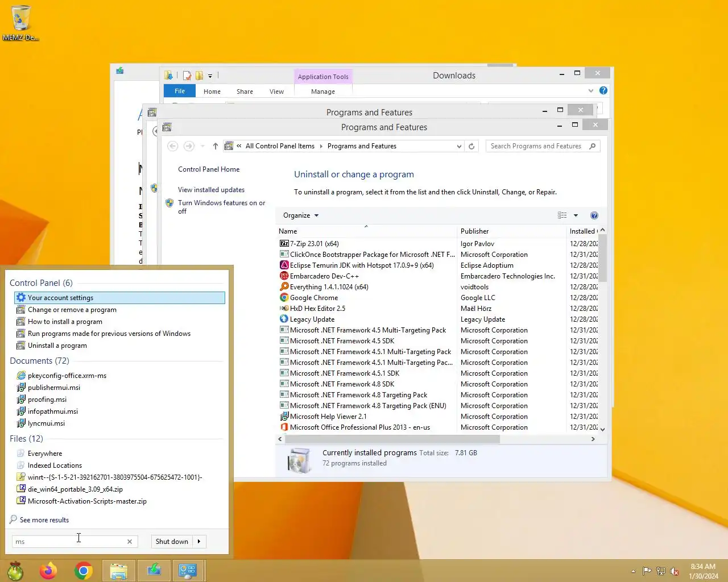
Task: Click the Everything 1.4.1.1024 program icon
Action: (284, 286)
